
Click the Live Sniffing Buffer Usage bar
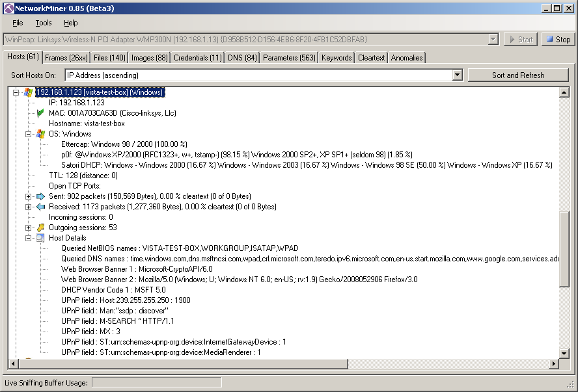(157, 383)
